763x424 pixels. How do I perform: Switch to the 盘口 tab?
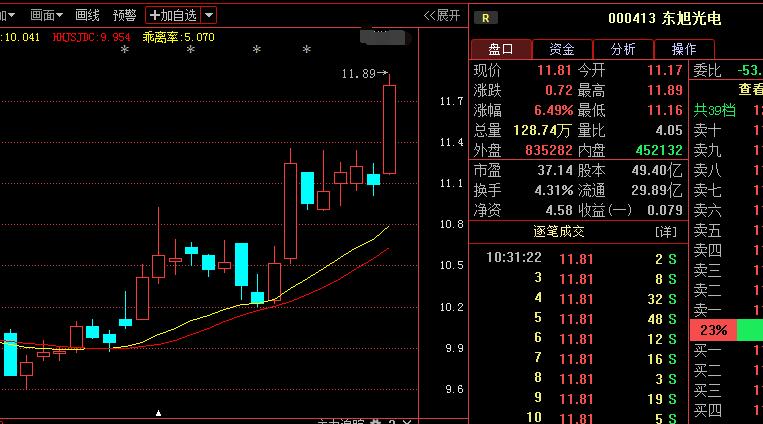coord(501,49)
